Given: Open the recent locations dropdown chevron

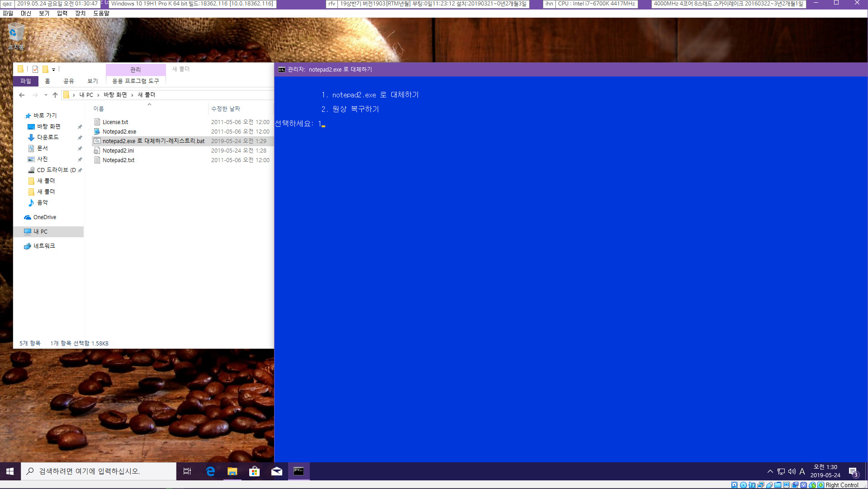Looking at the screenshot, I should [46, 95].
